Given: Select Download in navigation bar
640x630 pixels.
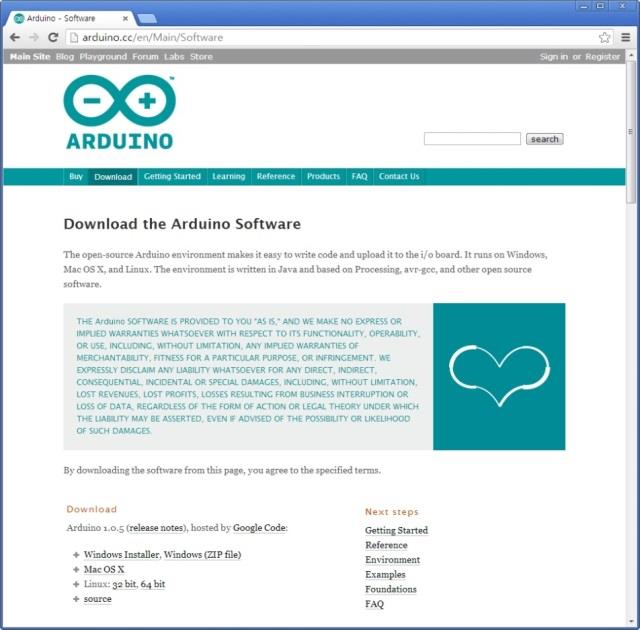Looking at the screenshot, I should 113,177.
